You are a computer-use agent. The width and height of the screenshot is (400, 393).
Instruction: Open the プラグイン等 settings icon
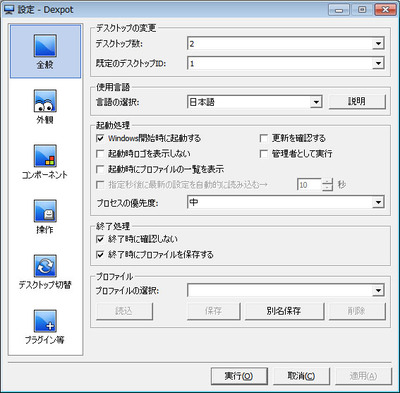[x=45, y=321]
